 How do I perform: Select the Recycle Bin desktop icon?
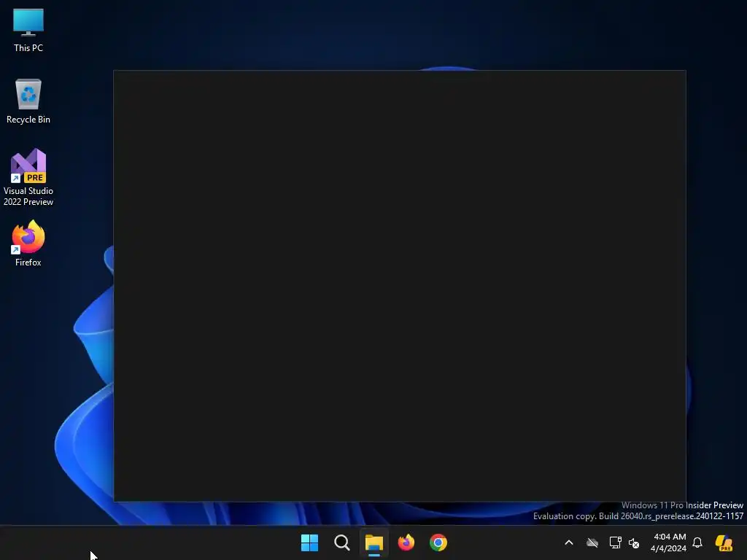click(28, 101)
